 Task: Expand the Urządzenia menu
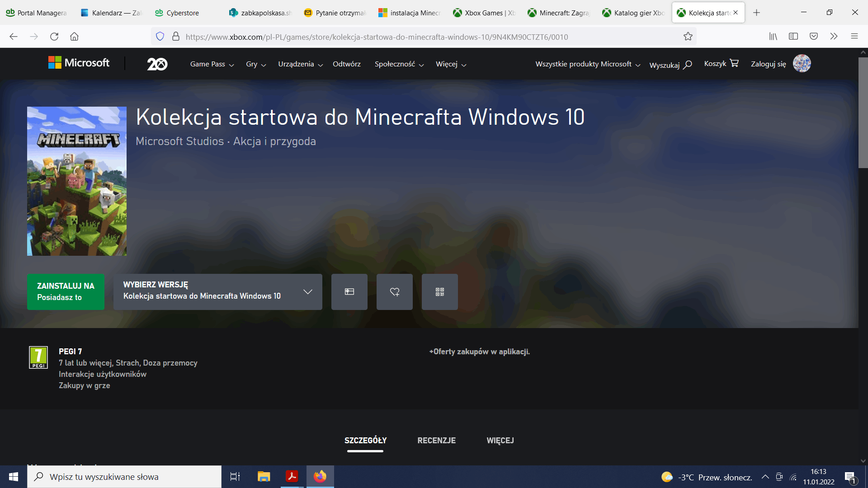click(301, 64)
